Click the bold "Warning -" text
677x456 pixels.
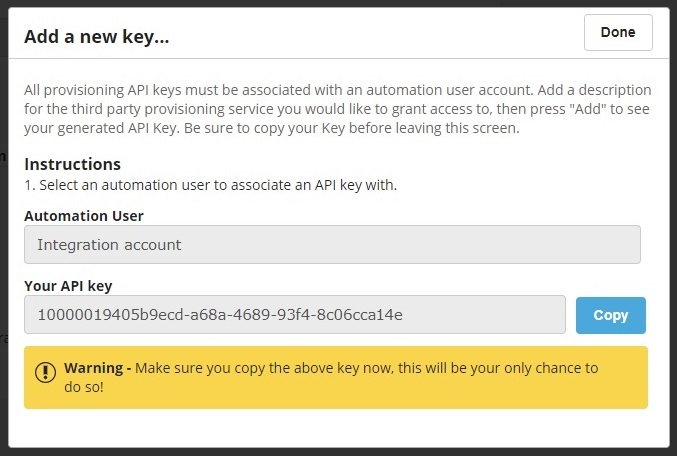(x=98, y=368)
